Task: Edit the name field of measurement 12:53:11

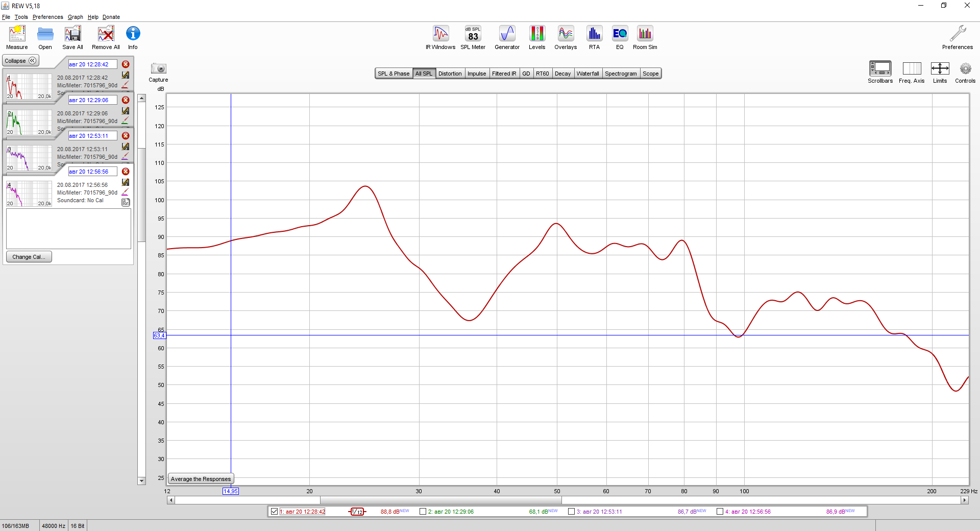Action: tap(92, 136)
